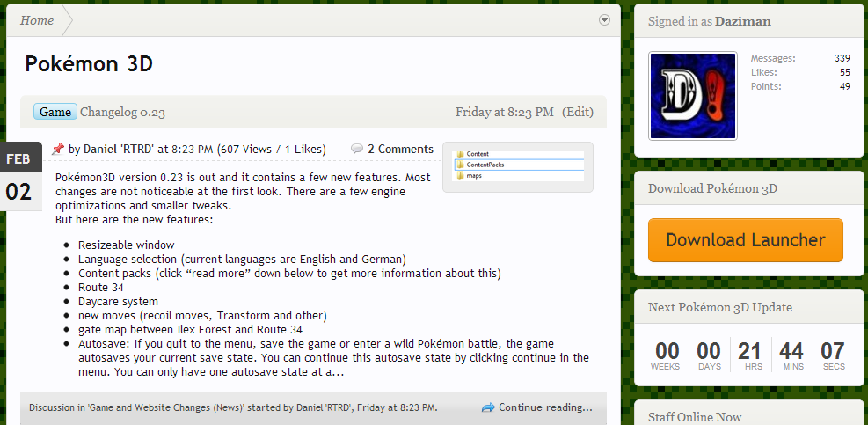This screenshot has width=868, height=425.
Task: Click the Likes count 55
Action: tap(845, 72)
